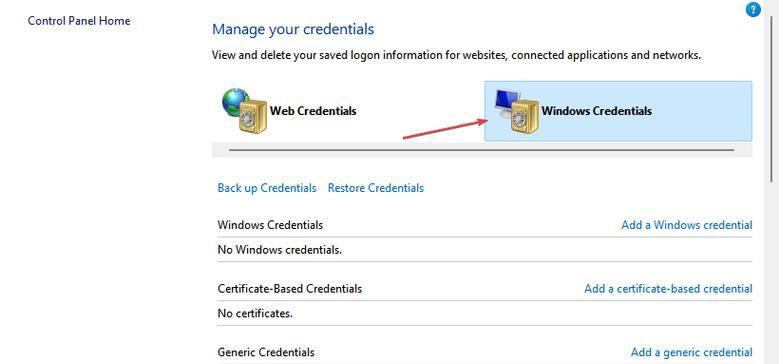Select the Windows Credentials tile label
This screenshot has width=779, height=364.
(x=597, y=111)
